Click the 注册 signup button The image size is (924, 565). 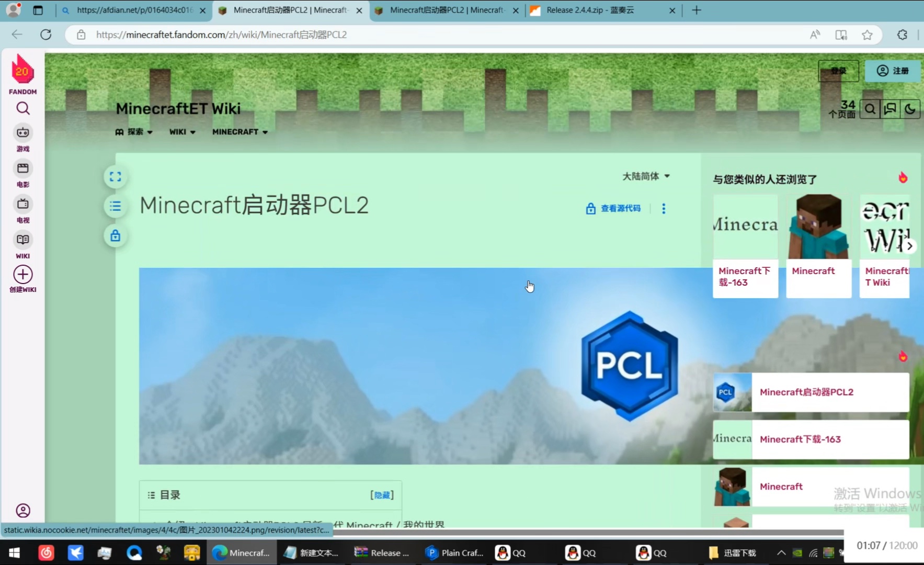point(893,71)
